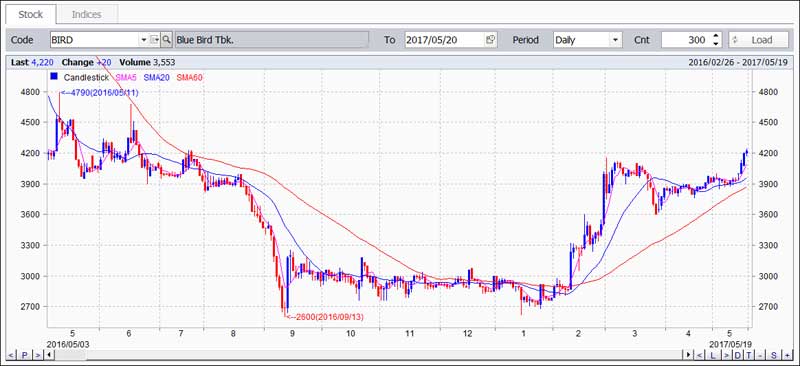Click the scrollbar's left arrow
Viewport: 800px width, 366px height.
click(49, 355)
